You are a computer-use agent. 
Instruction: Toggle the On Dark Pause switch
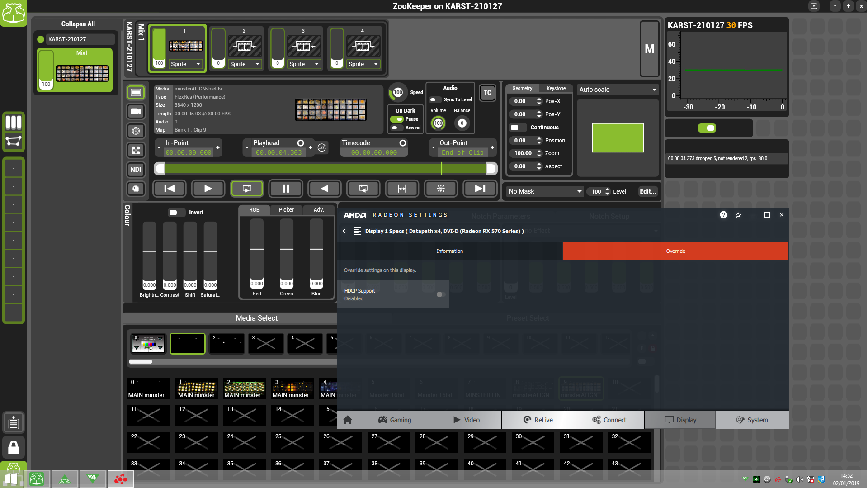point(397,119)
